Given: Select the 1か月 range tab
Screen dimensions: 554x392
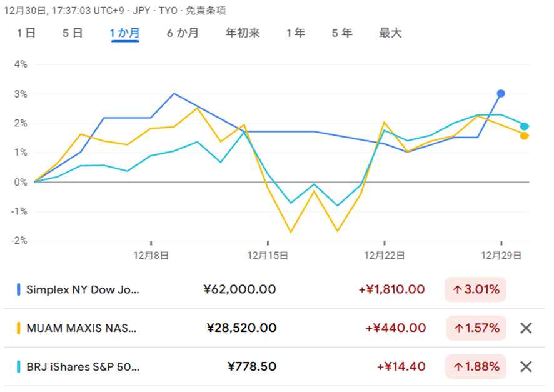Looking at the screenshot, I should tap(125, 33).
